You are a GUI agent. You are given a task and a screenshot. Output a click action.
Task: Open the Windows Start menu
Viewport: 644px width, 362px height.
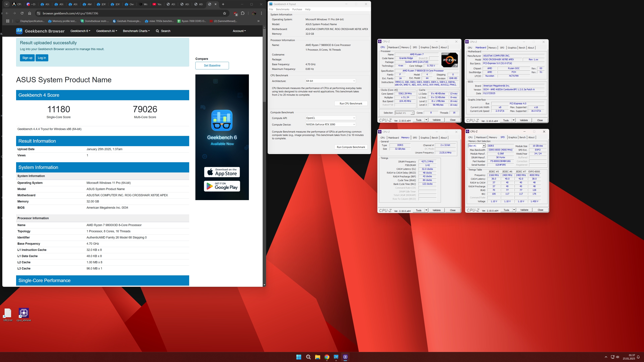(x=299, y=357)
